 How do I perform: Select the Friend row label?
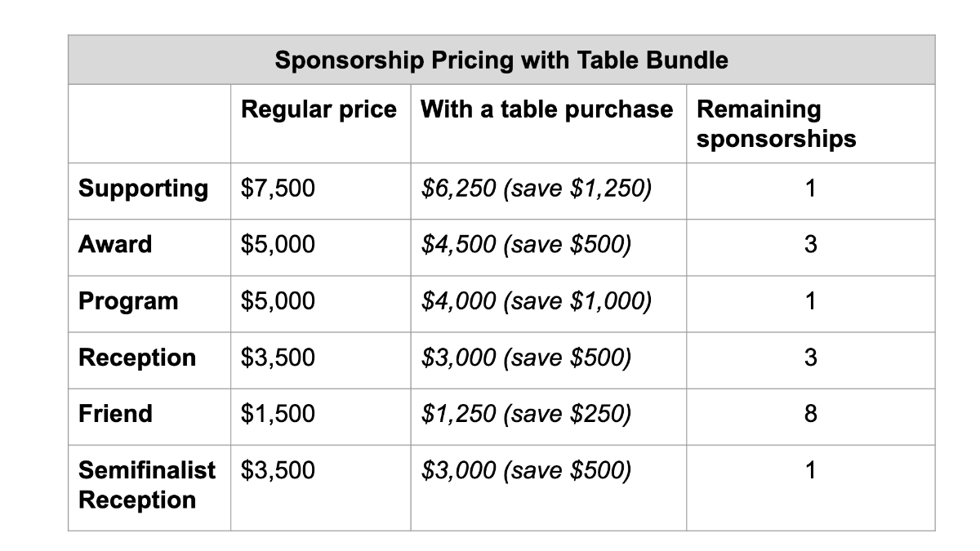click(115, 413)
